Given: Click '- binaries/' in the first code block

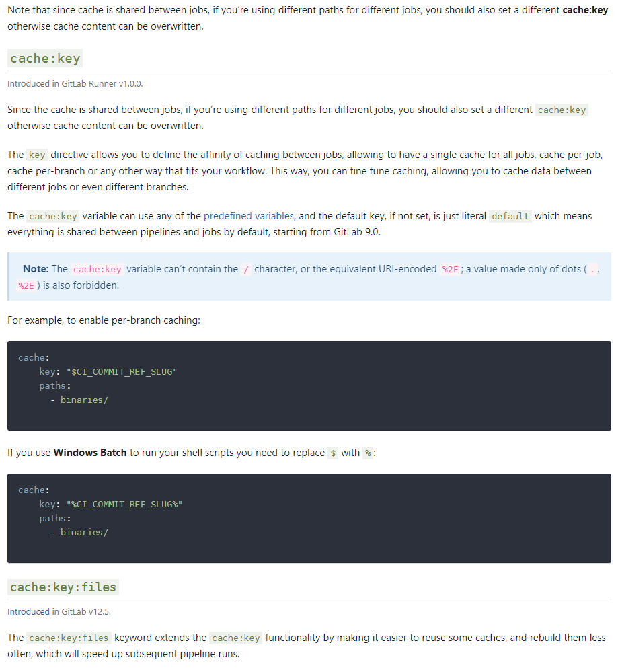Looking at the screenshot, I should 79,400.
